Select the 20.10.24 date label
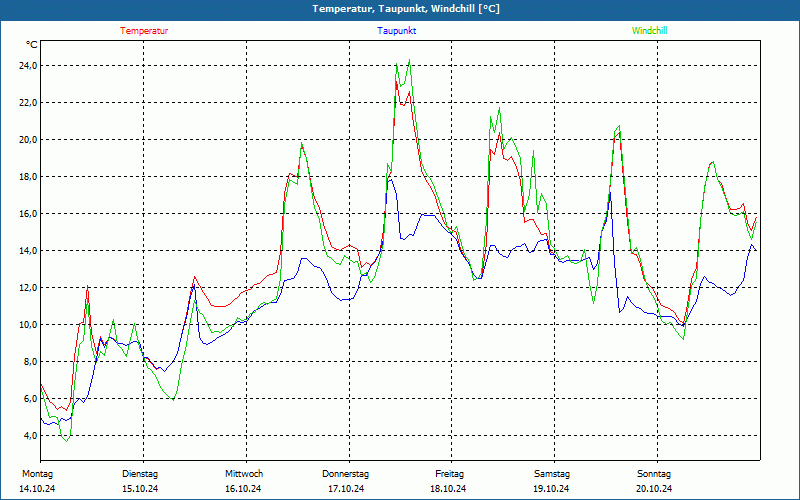Screen dimensions: 800x500 (654, 489)
